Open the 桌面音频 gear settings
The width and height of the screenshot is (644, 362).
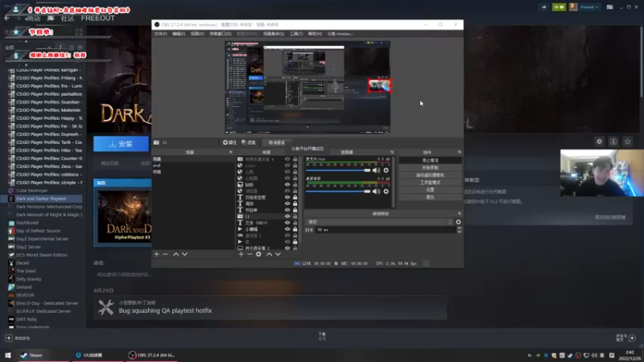[x=386, y=191]
